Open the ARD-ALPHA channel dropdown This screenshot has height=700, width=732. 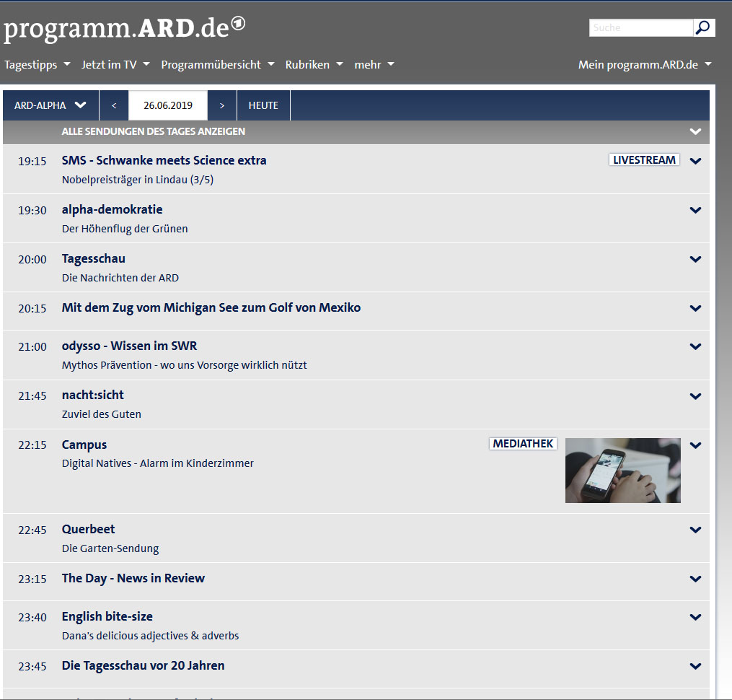50,105
